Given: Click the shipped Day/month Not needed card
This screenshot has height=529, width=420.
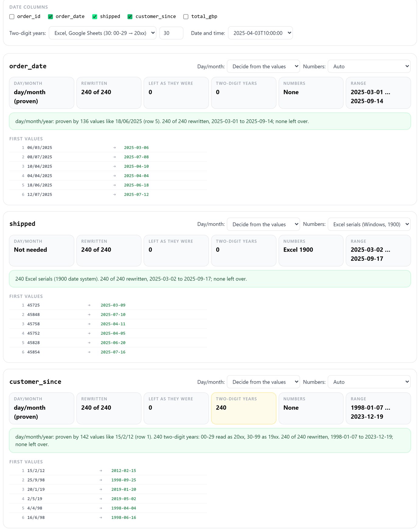Looking at the screenshot, I should click(42, 251).
